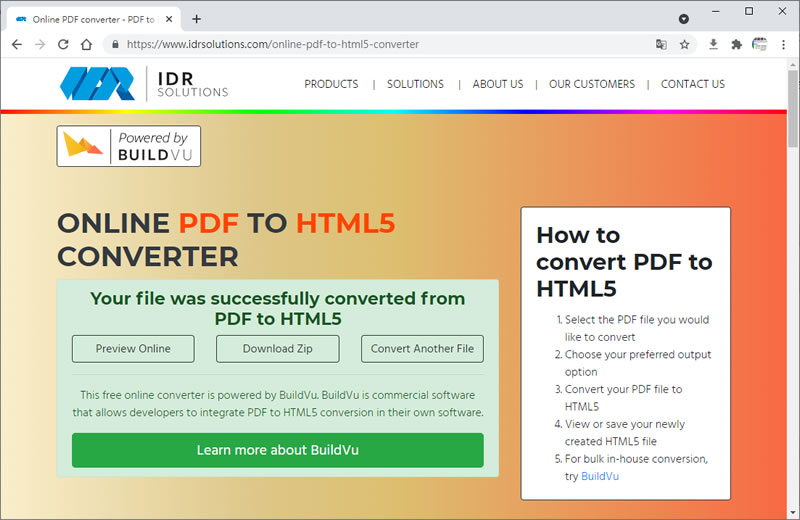The width and height of the screenshot is (800, 520).
Task: Click the Download Zip button
Action: pyautogui.click(x=277, y=349)
